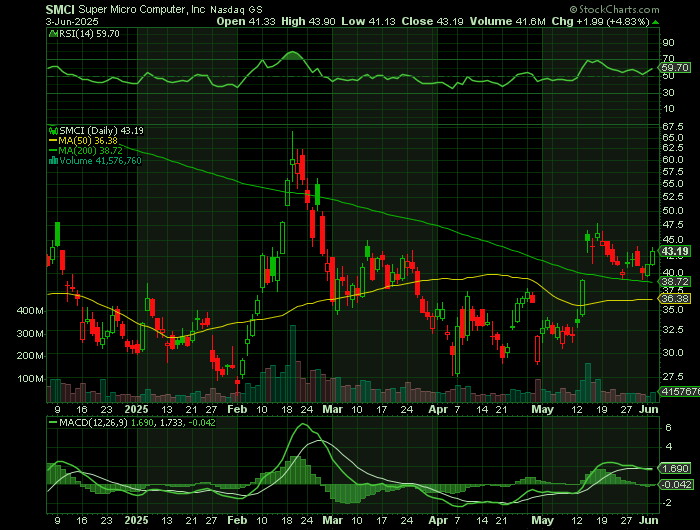Click the Feb label on the price panel date axis
700x530 pixels.
237,409
